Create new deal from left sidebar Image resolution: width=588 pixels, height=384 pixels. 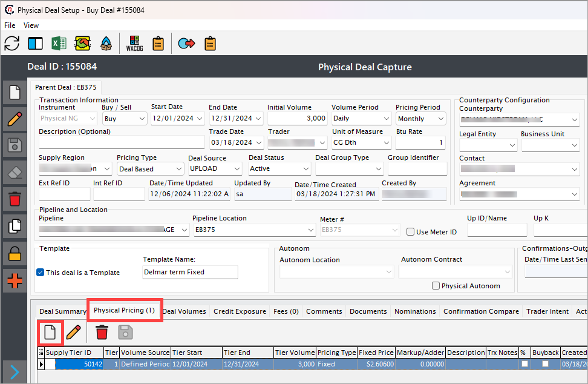(x=15, y=92)
